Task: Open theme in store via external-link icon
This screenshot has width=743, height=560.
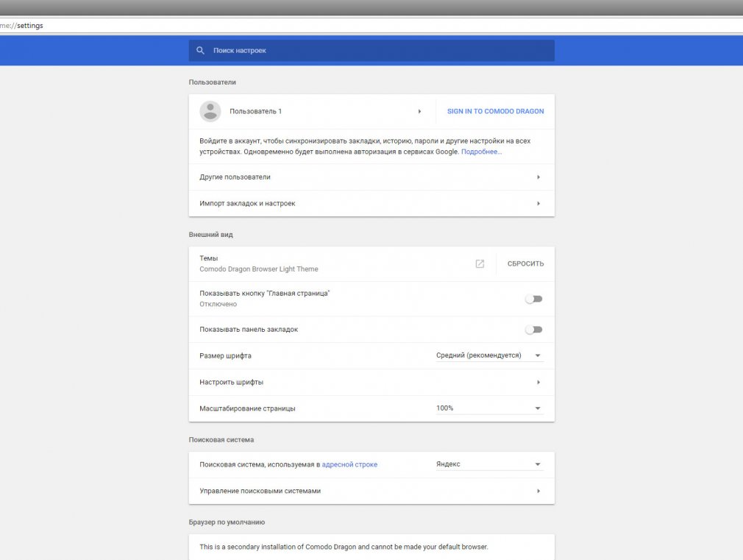Action: pos(480,263)
